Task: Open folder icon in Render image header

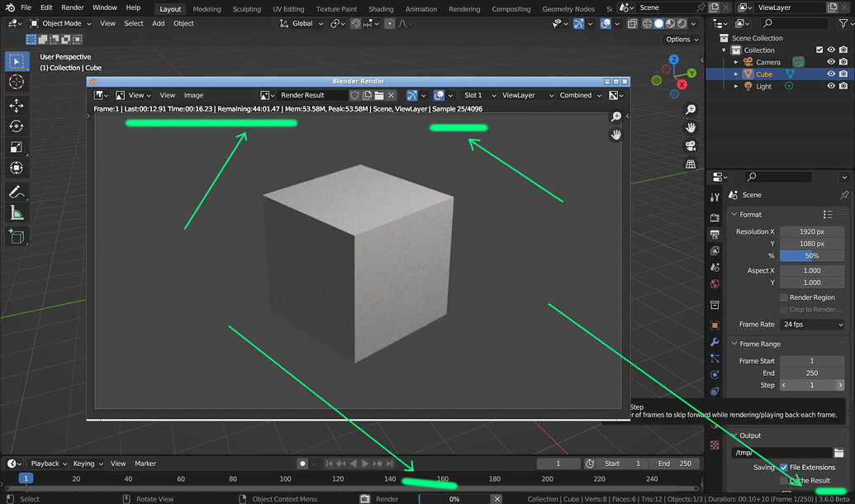Action: [x=379, y=96]
